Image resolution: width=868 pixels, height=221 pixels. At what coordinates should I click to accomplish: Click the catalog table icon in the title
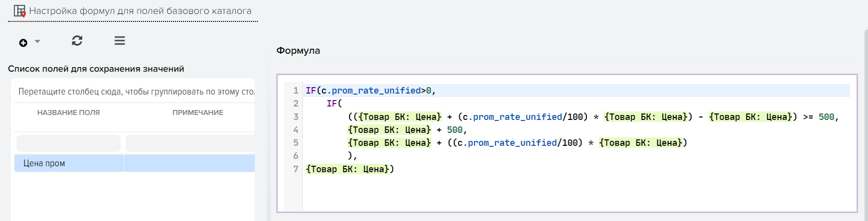tap(19, 11)
